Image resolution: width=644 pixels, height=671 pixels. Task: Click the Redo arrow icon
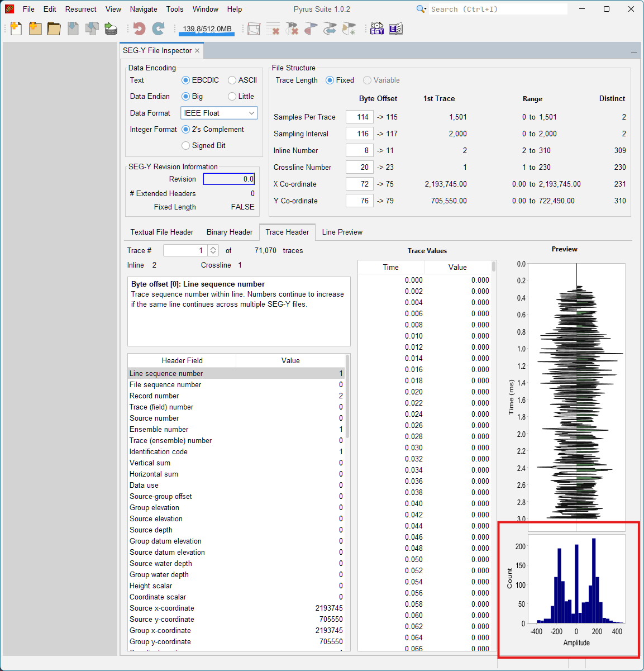[x=159, y=28]
